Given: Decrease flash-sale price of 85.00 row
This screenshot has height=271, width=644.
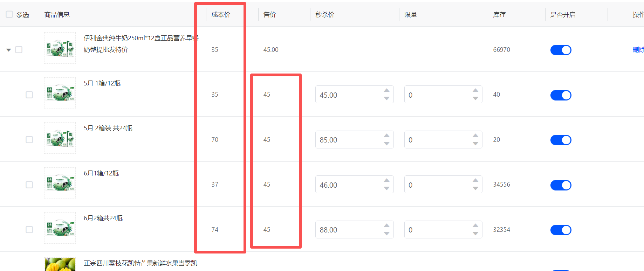Looking at the screenshot, I should click(x=386, y=144).
